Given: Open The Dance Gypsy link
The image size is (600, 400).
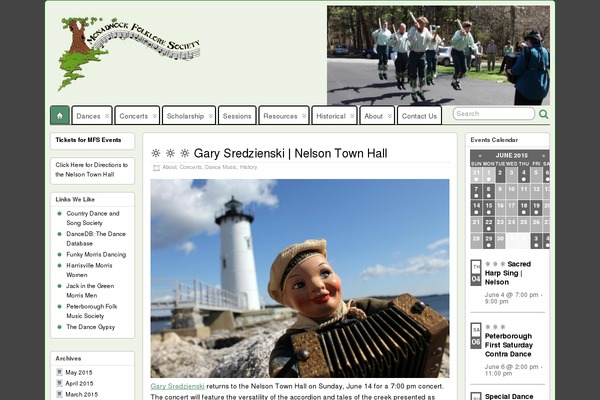Looking at the screenshot, I should (x=91, y=327).
